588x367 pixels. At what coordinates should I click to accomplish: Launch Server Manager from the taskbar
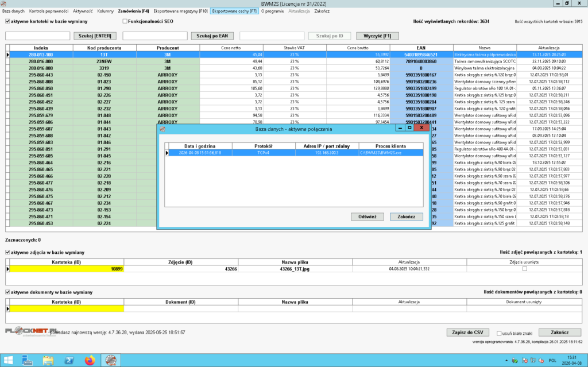coord(28,360)
